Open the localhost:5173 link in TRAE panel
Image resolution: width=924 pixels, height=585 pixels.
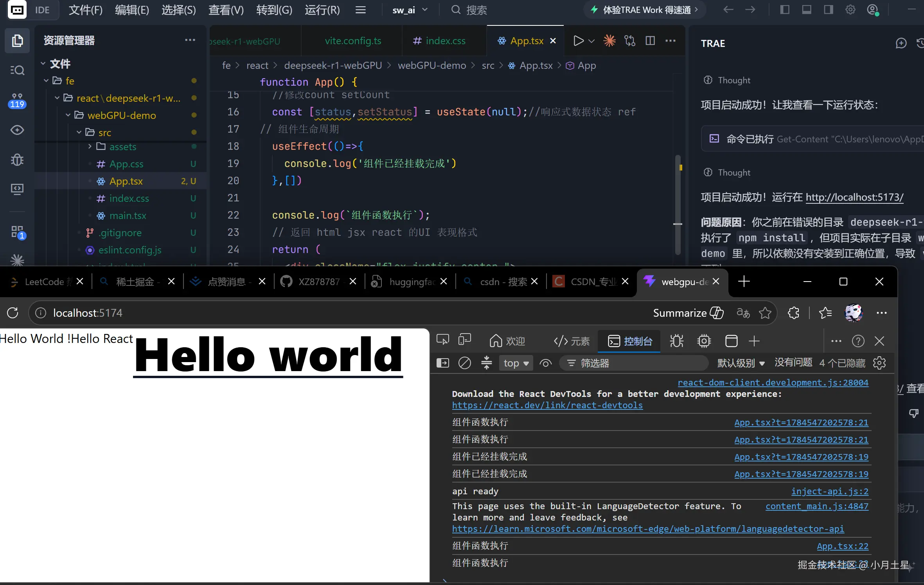tap(855, 197)
